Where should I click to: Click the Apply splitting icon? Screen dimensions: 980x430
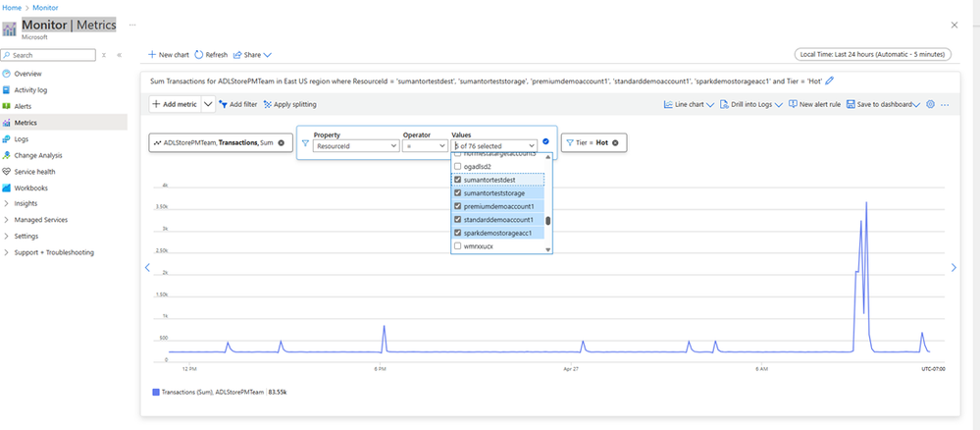point(268,104)
